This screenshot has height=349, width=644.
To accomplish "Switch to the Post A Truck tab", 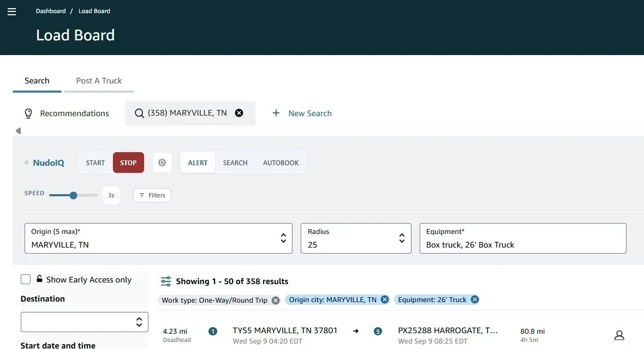I will [99, 81].
